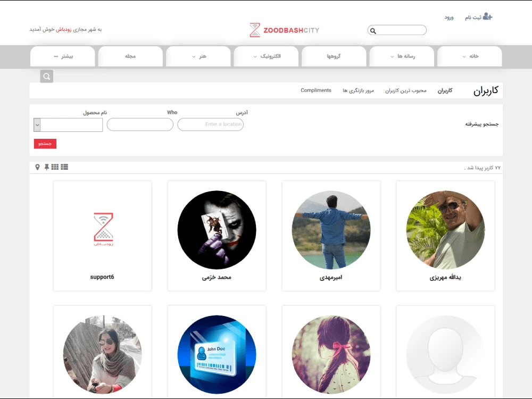Expand the خانه menu
The height and width of the screenshot is (399, 532).
(470, 56)
